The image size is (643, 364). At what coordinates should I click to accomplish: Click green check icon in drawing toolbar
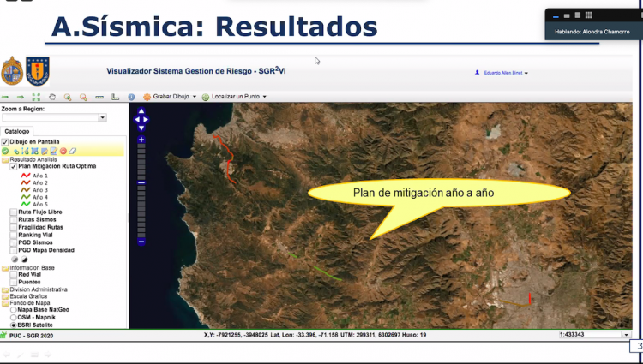tap(5, 151)
